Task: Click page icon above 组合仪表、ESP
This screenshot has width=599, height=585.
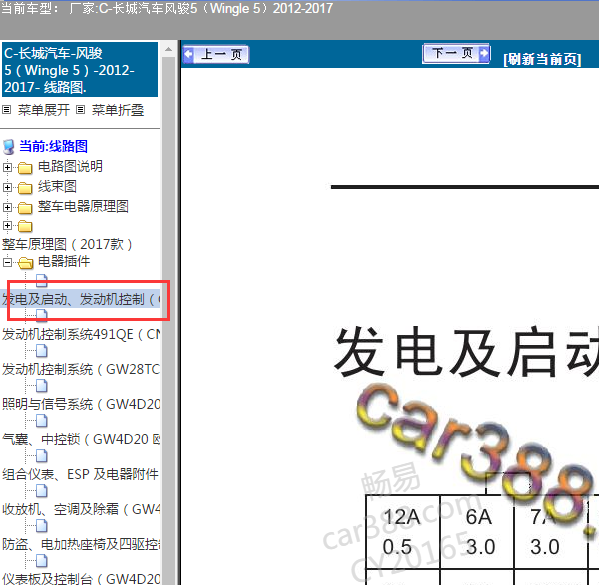Action: click(x=42, y=455)
